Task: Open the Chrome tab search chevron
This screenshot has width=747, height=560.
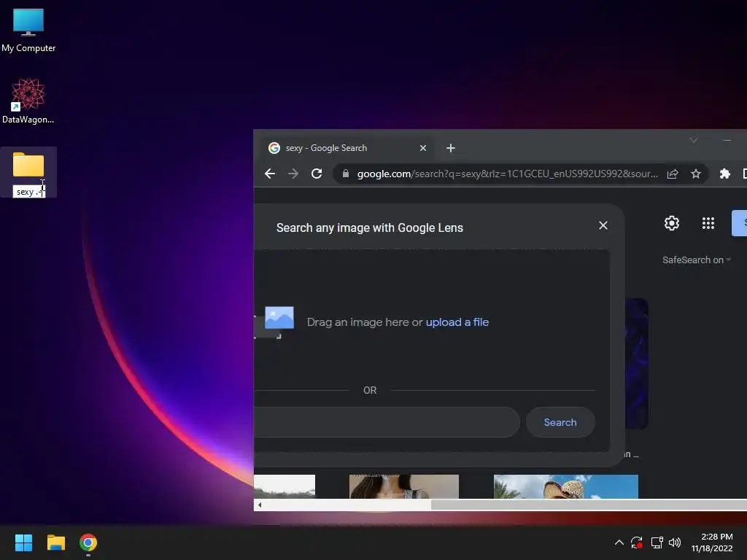Action: pyautogui.click(x=694, y=140)
